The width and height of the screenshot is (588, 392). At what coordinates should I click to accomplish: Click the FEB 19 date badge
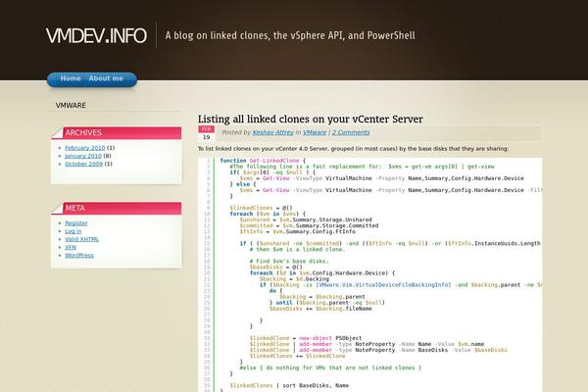pos(206,133)
